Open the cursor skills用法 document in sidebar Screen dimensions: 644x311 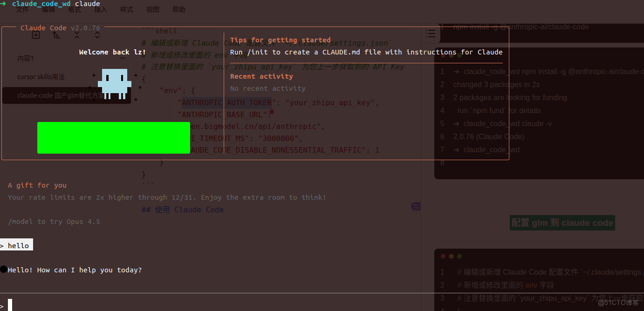(41, 77)
